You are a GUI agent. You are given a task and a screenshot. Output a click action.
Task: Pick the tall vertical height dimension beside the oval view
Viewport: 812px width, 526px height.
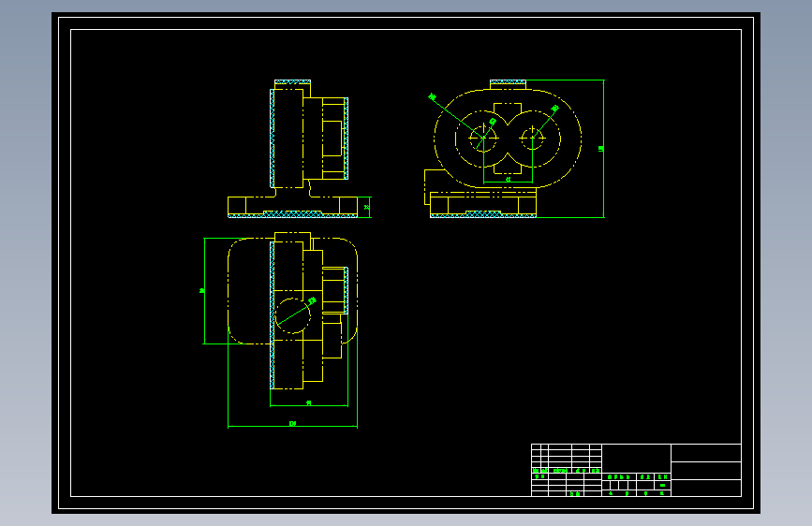pyautogui.click(x=603, y=149)
